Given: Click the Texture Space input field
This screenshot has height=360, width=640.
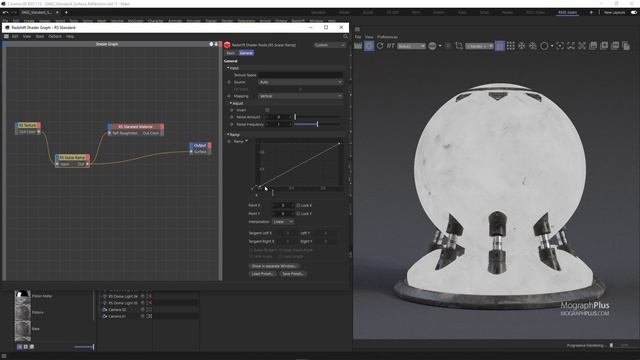Looking at the screenshot, I should [300, 75].
